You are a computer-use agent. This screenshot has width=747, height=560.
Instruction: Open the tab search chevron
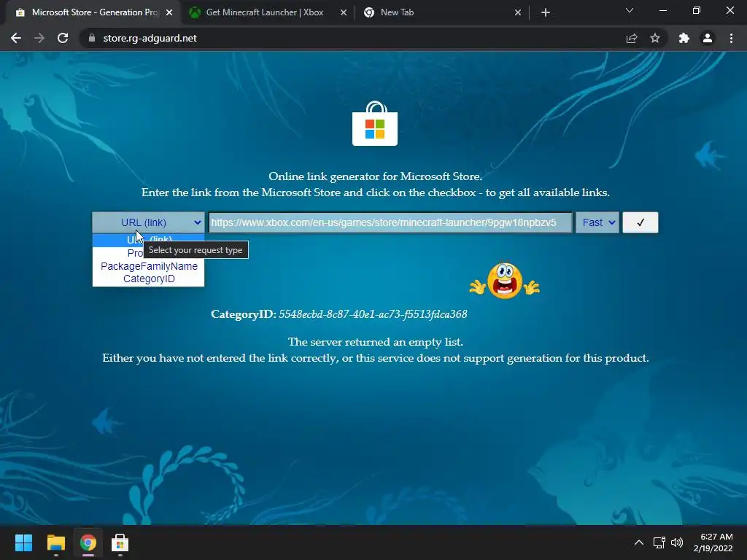click(630, 10)
